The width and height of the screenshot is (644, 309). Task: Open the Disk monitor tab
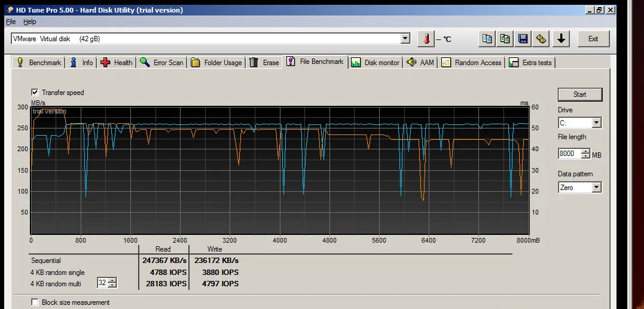376,62
